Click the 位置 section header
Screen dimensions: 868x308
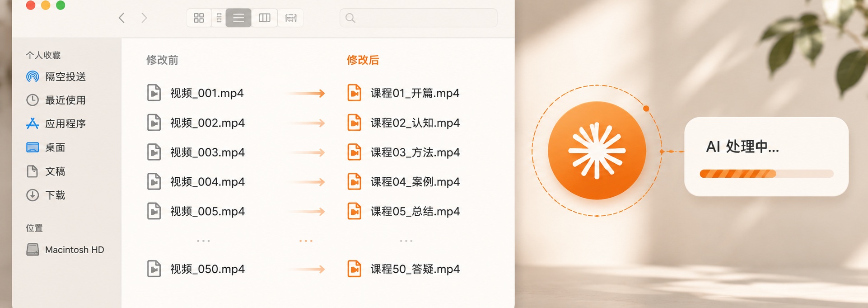(34, 228)
